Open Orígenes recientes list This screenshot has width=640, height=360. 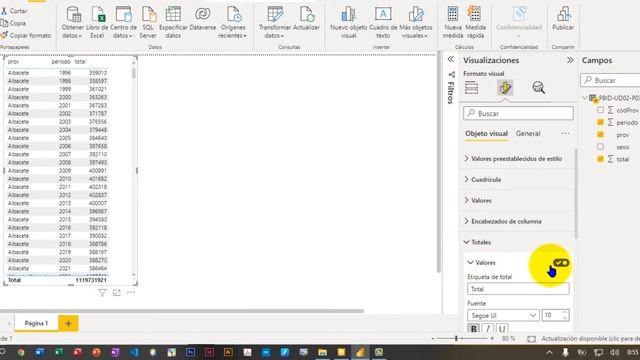tap(233, 22)
